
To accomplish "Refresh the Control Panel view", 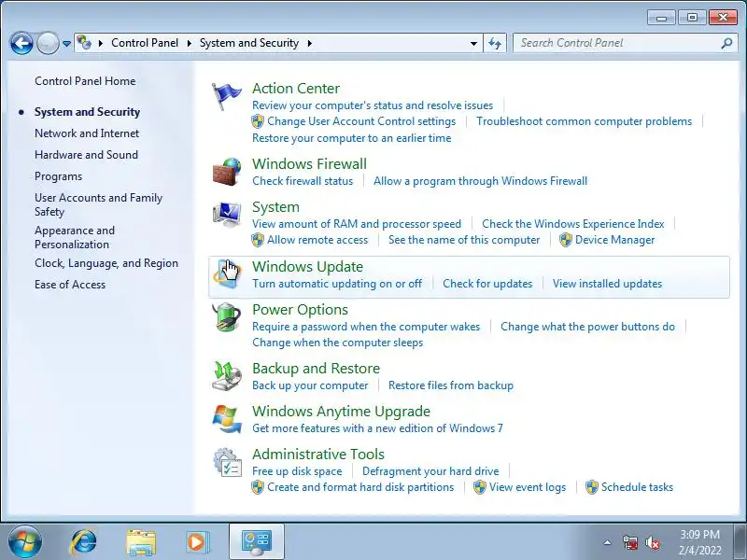I will (495, 43).
